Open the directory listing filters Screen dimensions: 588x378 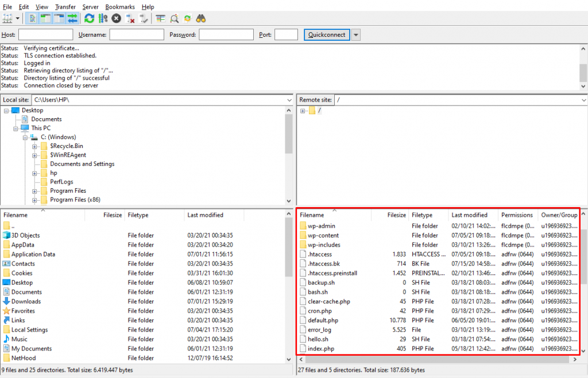(x=174, y=18)
